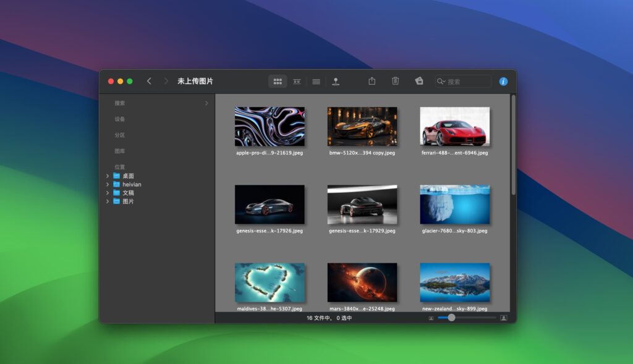Click the home-shaped app icon in the toolbar

pos(418,81)
